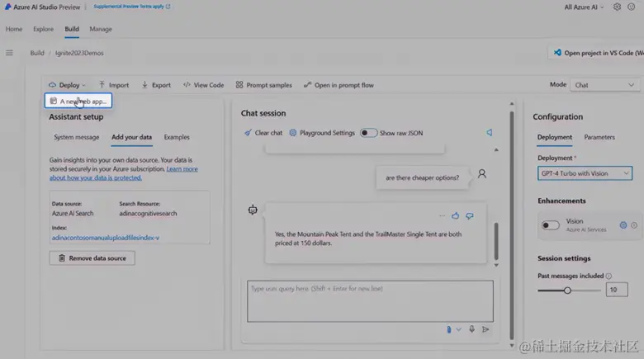The height and width of the screenshot is (359, 644).
Task: Click the Export toolbar item
Action: pyautogui.click(x=156, y=85)
